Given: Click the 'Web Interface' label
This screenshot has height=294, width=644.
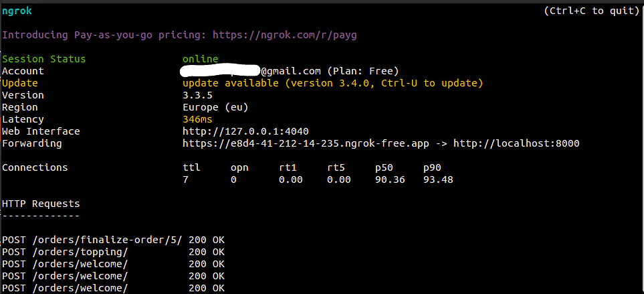Looking at the screenshot, I should [41, 131].
